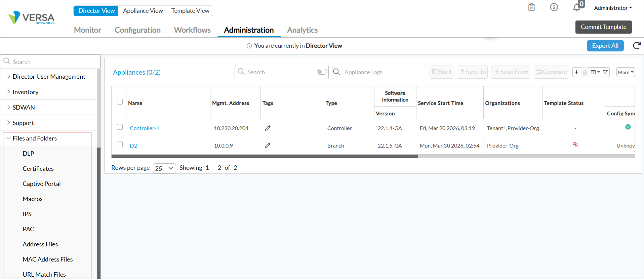Screen dimensions: 644x279
Task: Open the Rows per page dropdown
Action: pyautogui.click(x=164, y=168)
